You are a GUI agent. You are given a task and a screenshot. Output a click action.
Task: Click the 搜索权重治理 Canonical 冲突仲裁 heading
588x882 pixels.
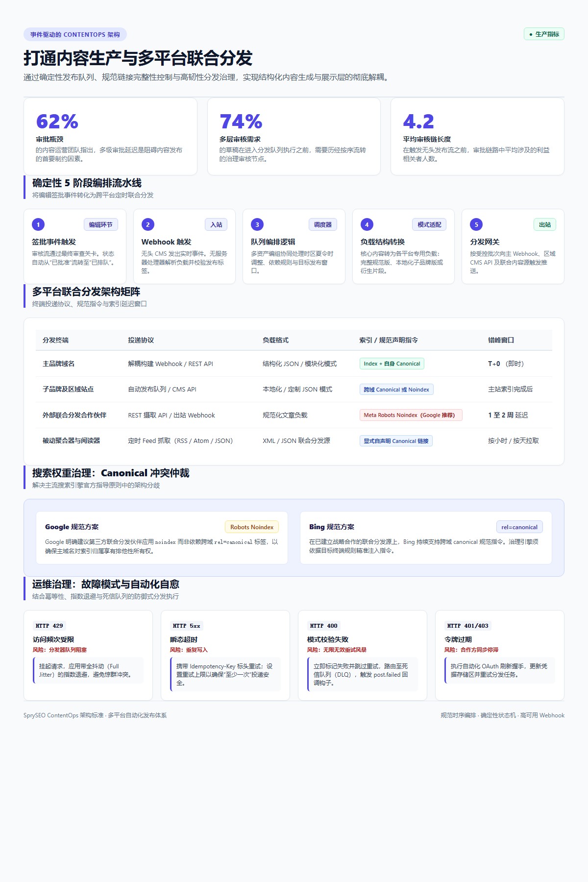coord(111,473)
